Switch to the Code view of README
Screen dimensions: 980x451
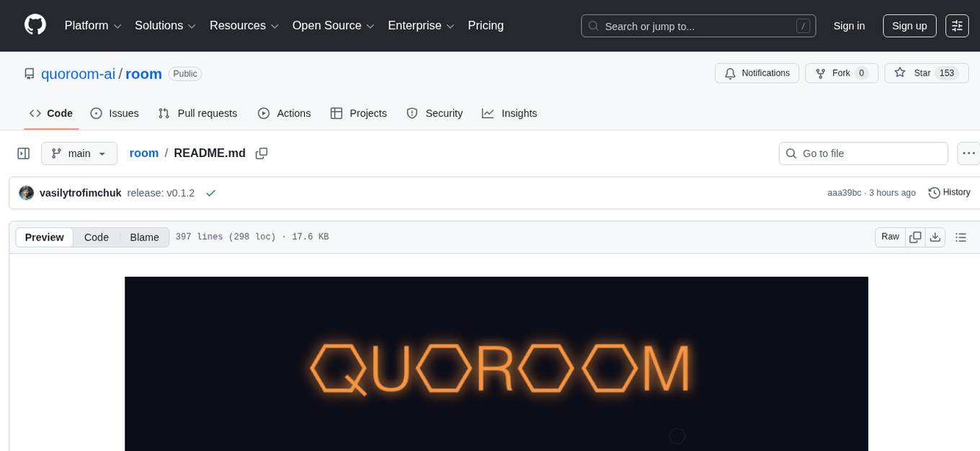pyautogui.click(x=96, y=236)
